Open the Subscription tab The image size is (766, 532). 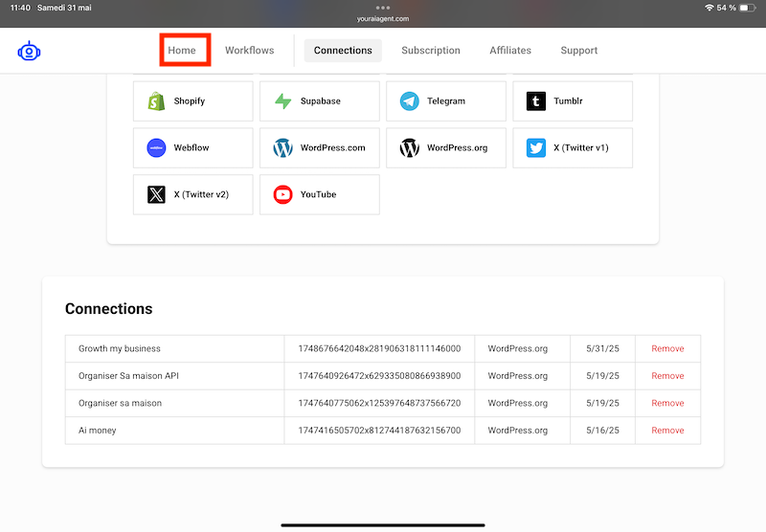(431, 51)
